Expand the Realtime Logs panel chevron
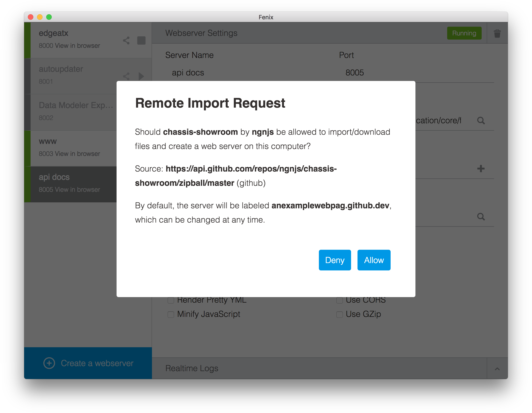The height and width of the screenshot is (413, 532). tap(497, 369)
